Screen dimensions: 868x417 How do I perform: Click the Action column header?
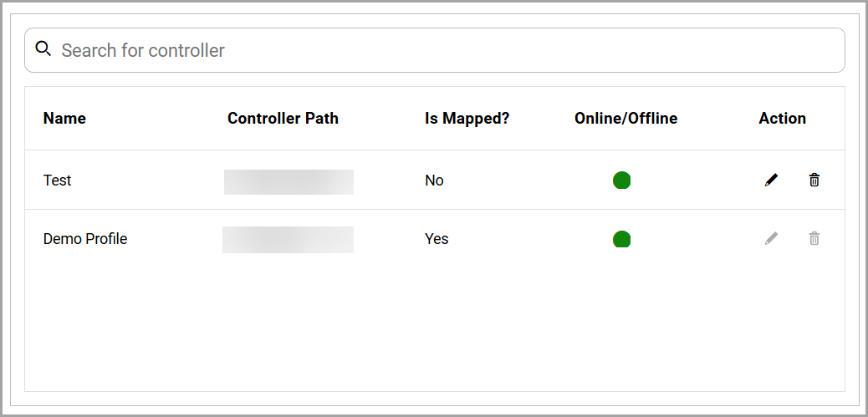click(x=782, y=119)
